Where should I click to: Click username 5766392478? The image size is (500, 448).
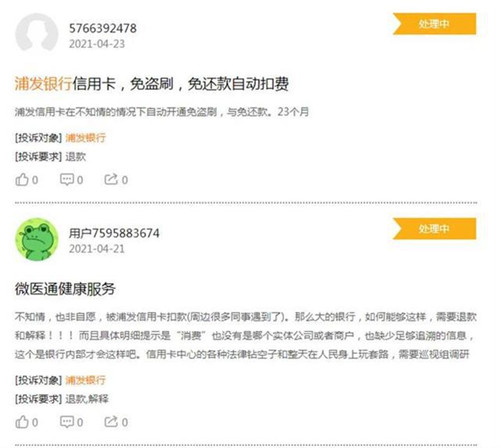[x=103, y=28]
